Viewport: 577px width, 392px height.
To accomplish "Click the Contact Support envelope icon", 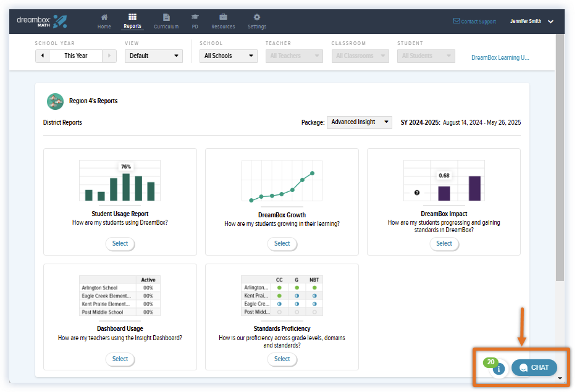I will pos(457,21).
